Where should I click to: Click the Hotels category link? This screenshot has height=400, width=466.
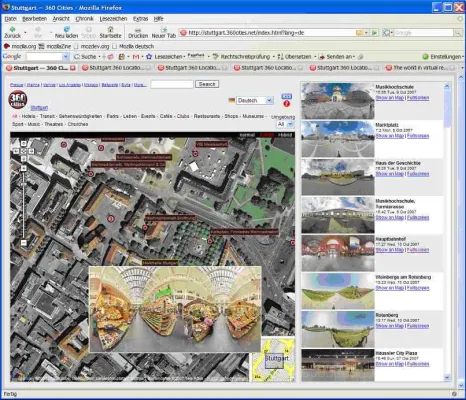(x=28, y=116)
